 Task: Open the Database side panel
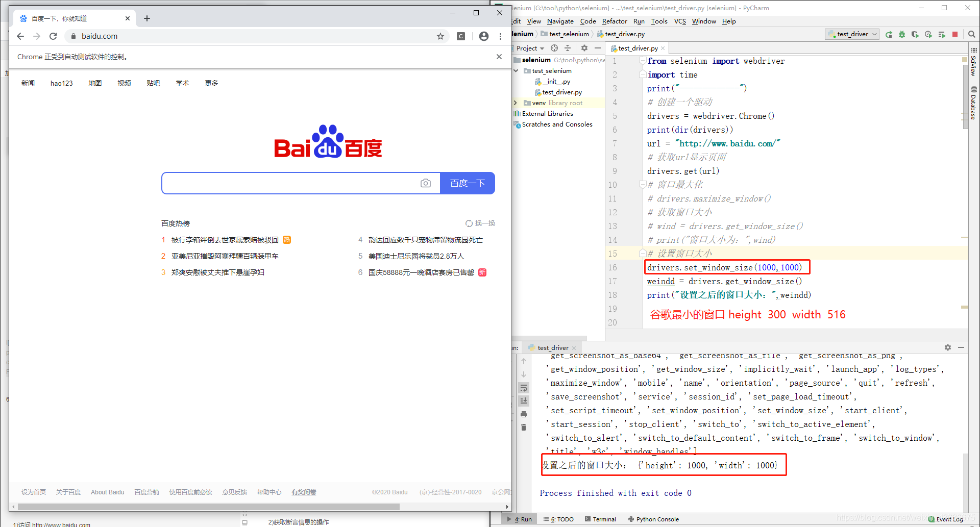click(974, 104)
